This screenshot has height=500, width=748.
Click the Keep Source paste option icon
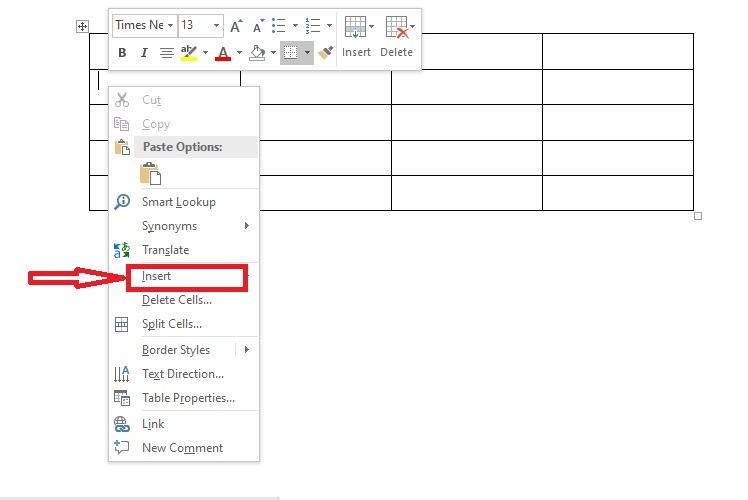[150, 174]
